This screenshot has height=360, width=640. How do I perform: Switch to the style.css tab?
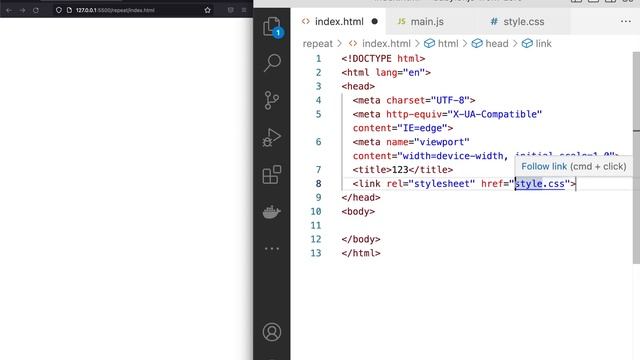click(524, 22)
